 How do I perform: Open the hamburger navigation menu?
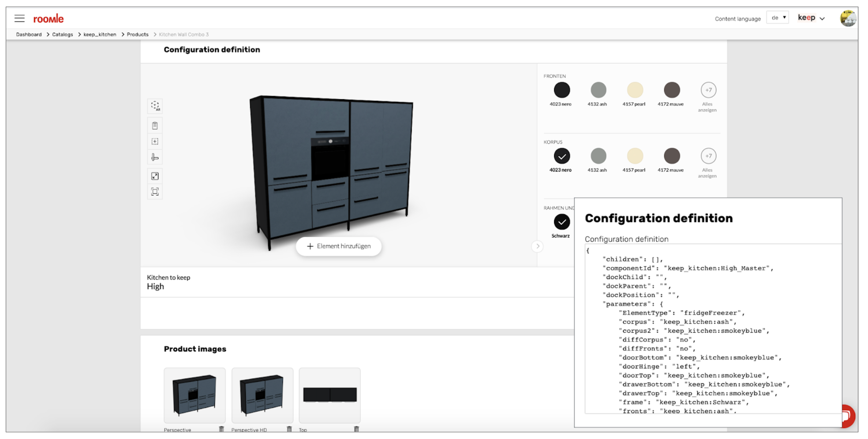coord(19,19)
